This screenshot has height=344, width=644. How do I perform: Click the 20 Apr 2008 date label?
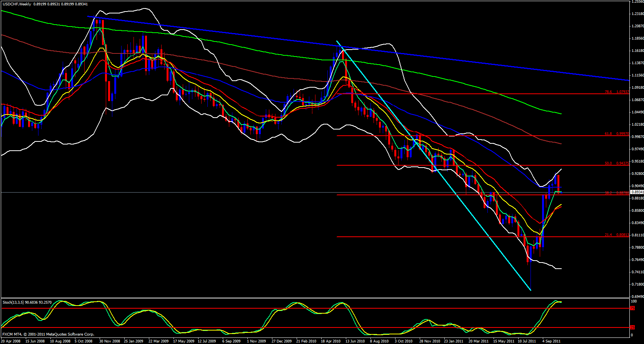(x=11, y=341)
